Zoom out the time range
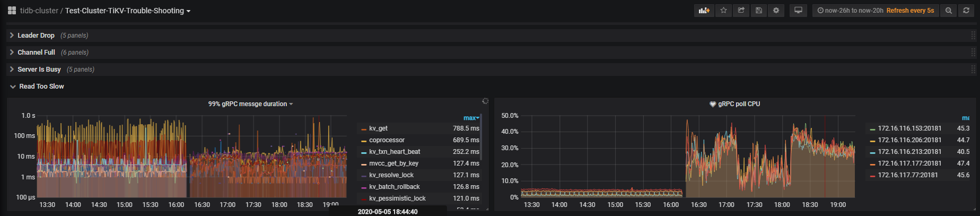The width and height of the screenshot is (980, 216). click(x=948, y=11)
